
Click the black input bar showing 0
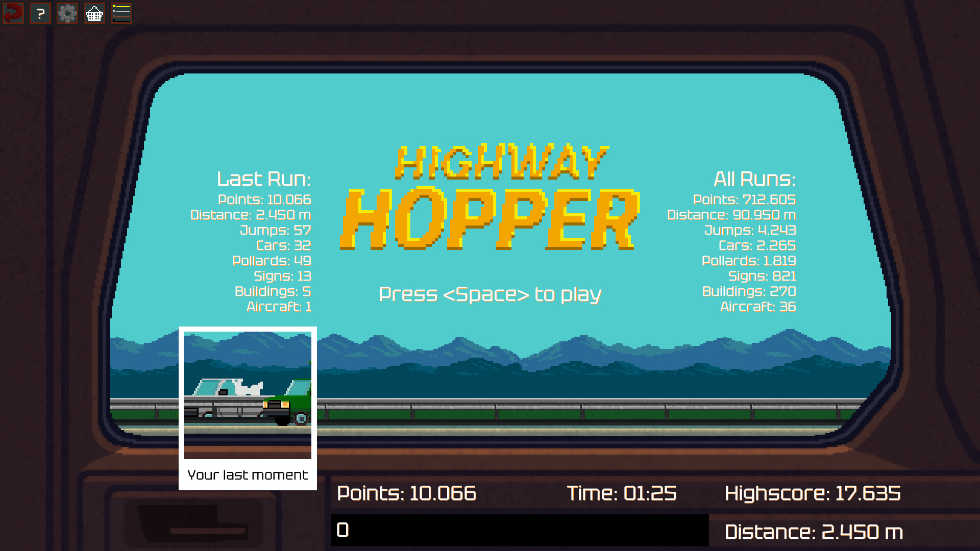point(520,530)
